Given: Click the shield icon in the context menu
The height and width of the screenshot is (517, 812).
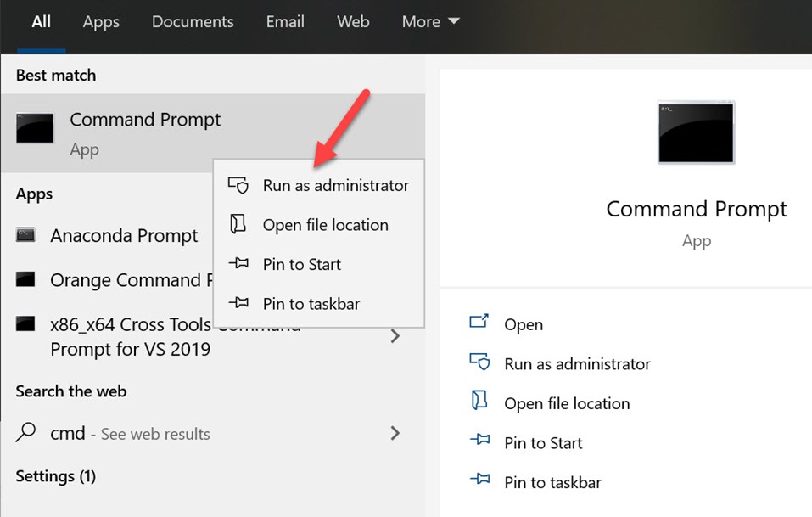Looking at the screenshot, I should pyautogui.click(x=238, y=185).
